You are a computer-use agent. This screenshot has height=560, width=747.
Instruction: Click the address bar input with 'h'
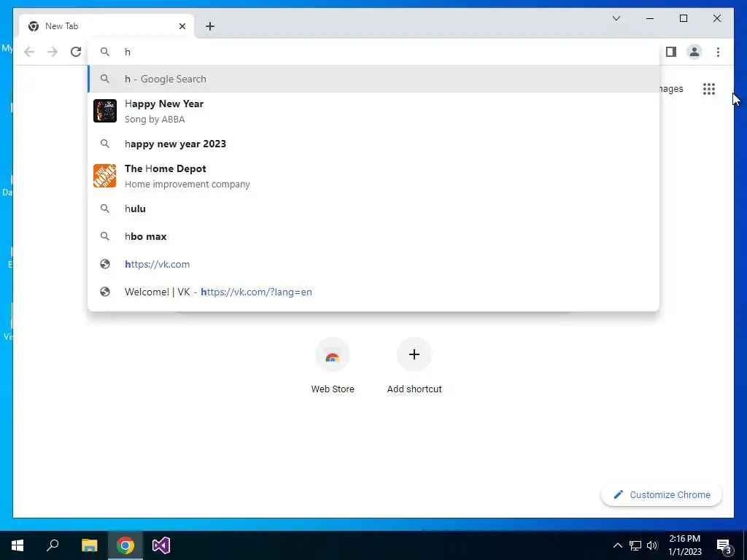point(373,52)
